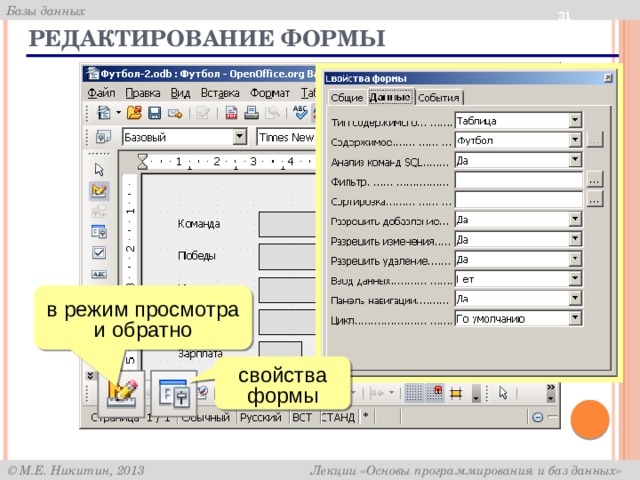Expand the Базовый paragraph style dropdown
Screen dimensions: 640x480
point(240,137)
